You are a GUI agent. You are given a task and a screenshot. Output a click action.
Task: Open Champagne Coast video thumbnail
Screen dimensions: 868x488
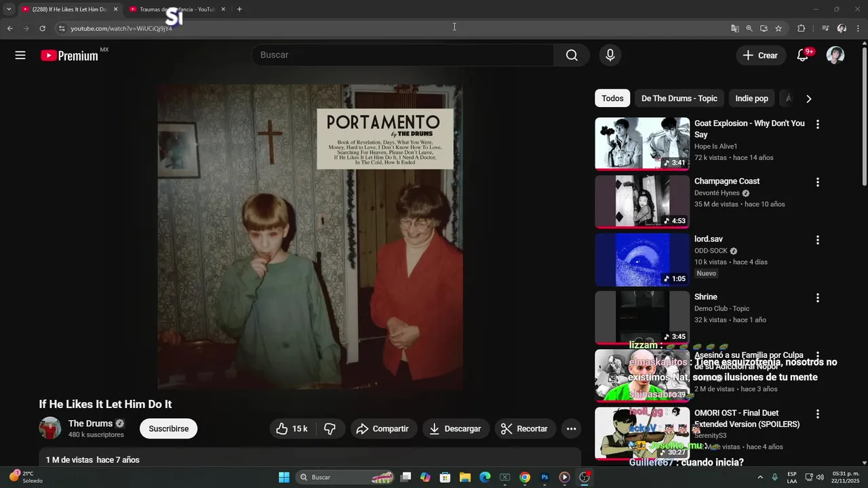tap(642, 202)
